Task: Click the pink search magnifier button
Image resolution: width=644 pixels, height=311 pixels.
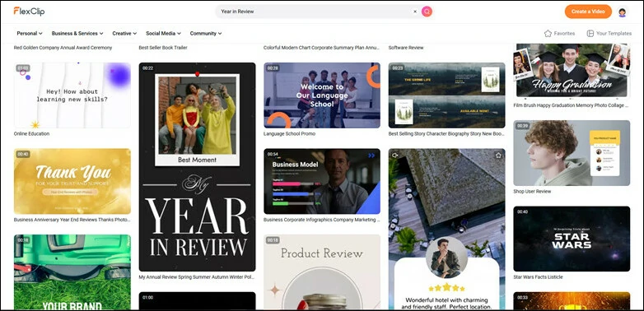Action: pyautogui.click(x=427, y=12)
